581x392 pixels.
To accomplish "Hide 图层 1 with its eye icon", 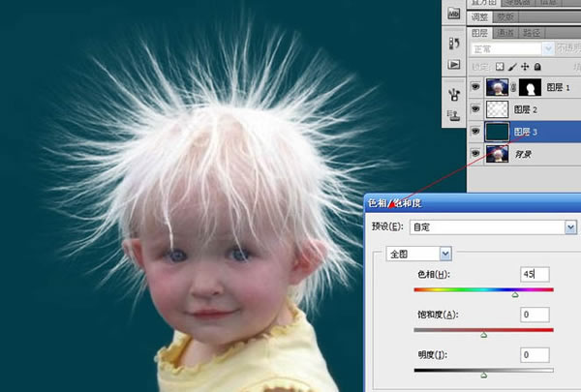I will point(475,87).
